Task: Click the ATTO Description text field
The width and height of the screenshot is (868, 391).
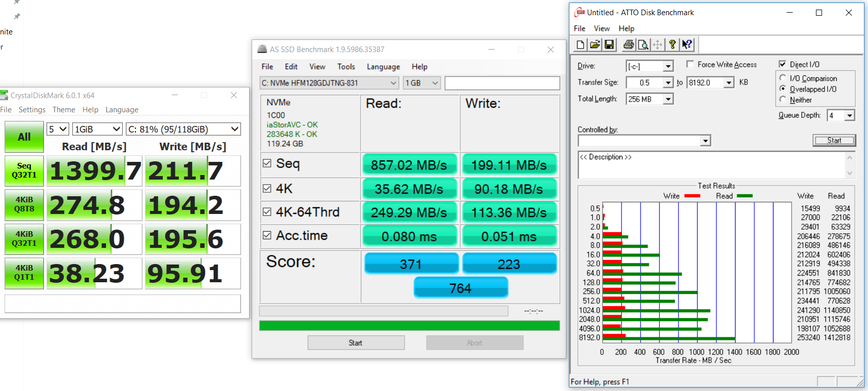Action: [x=711, y=165]
